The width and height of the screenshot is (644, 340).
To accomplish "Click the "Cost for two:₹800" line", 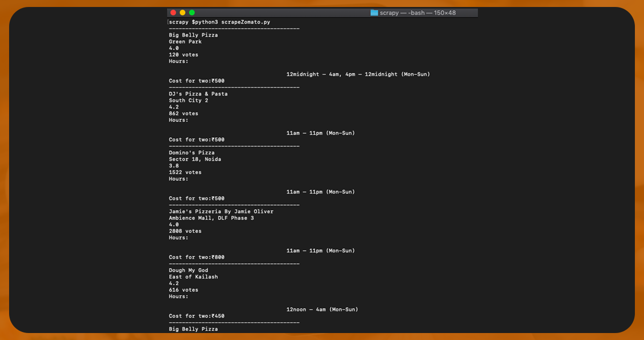I will (x=197, y=257).
